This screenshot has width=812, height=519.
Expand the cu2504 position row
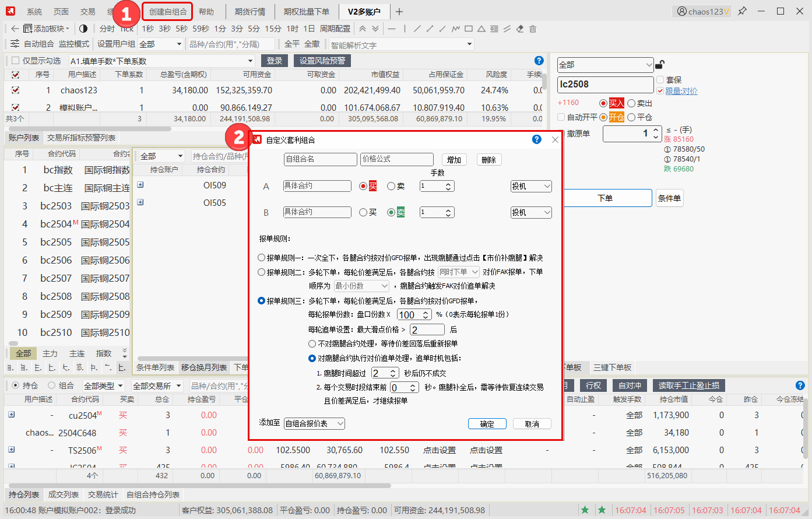coord(11,415)
